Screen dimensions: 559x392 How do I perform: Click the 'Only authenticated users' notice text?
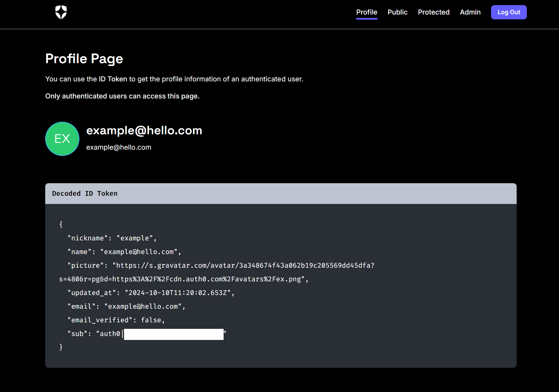[122, 96]
